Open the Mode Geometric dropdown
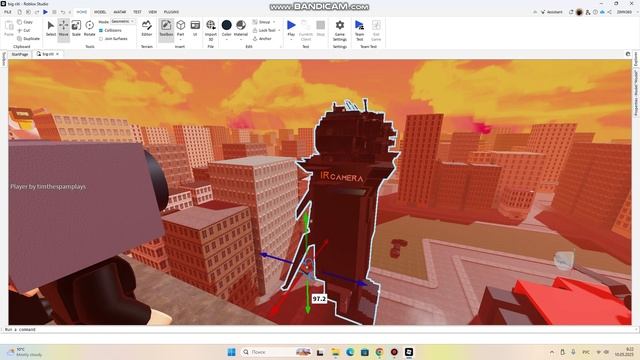This screenshot has width=640, height=360. pyautogui.click(x=122, y=22)
